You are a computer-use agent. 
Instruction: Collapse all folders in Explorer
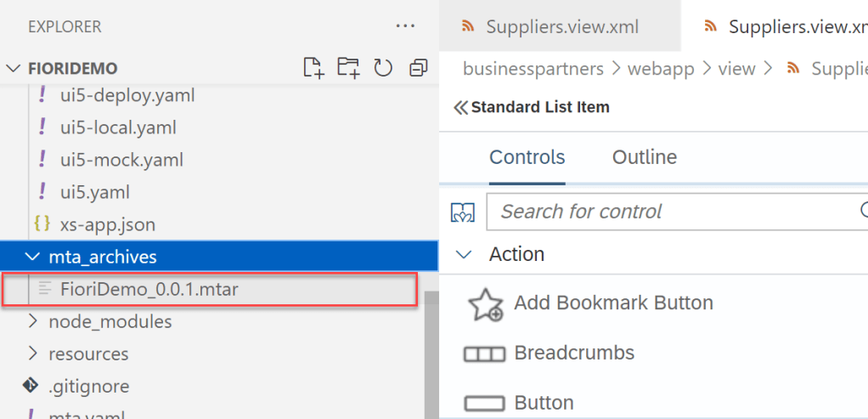click(418, 68)
